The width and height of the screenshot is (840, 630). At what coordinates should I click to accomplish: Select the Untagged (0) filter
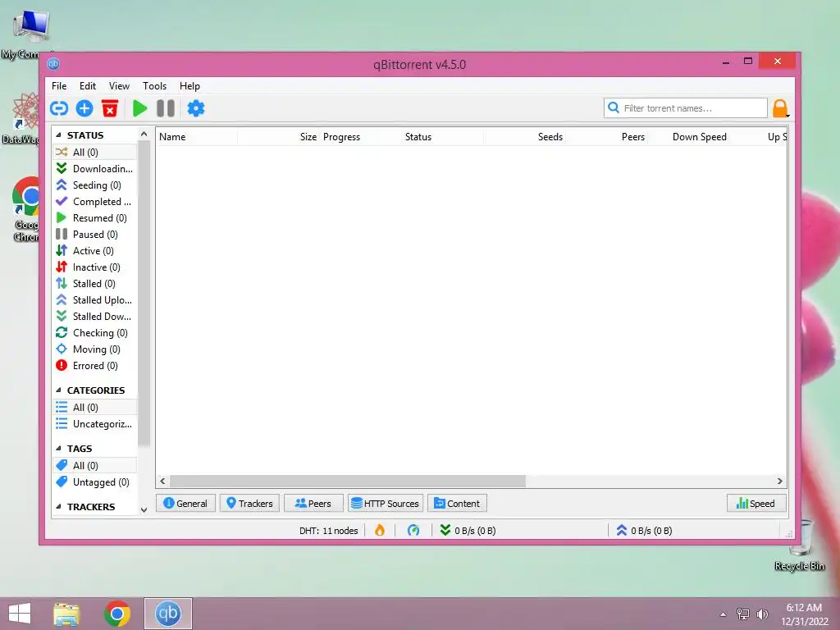[x=95, y=482]
